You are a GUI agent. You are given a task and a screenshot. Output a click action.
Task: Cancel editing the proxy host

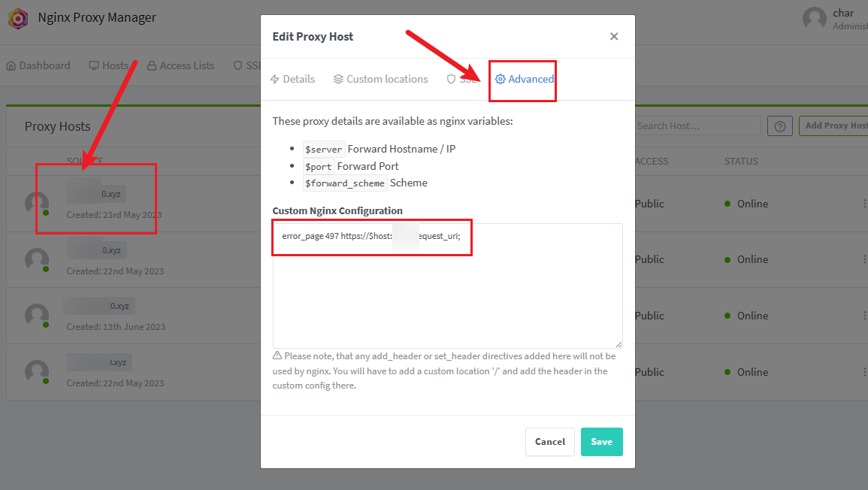[x=549, y=442]
